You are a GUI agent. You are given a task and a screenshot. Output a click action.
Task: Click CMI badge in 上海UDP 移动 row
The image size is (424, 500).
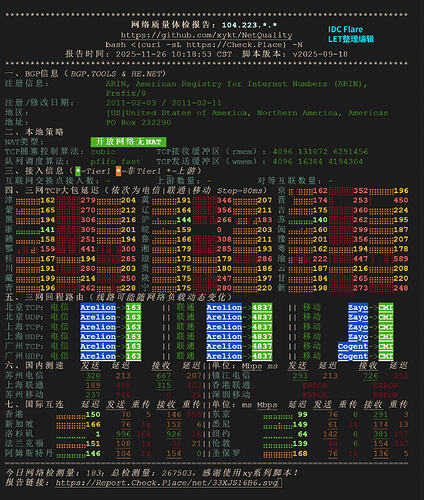386,337
